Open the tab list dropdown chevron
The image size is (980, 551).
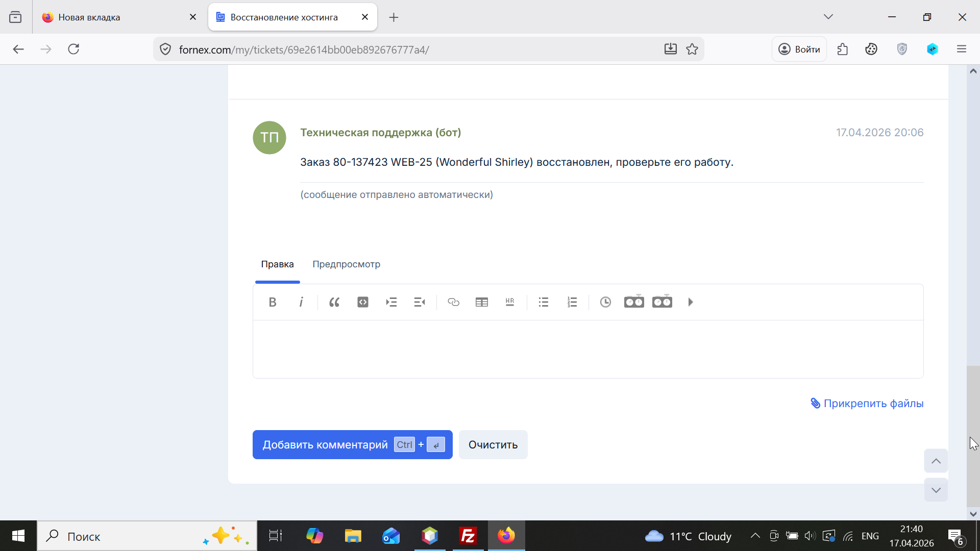coord(828,17)
